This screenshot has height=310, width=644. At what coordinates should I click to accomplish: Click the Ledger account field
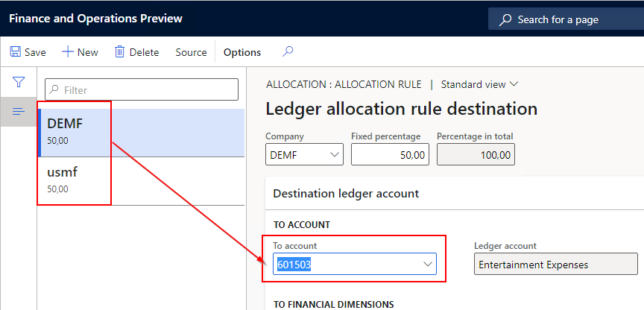click(555, 265)
